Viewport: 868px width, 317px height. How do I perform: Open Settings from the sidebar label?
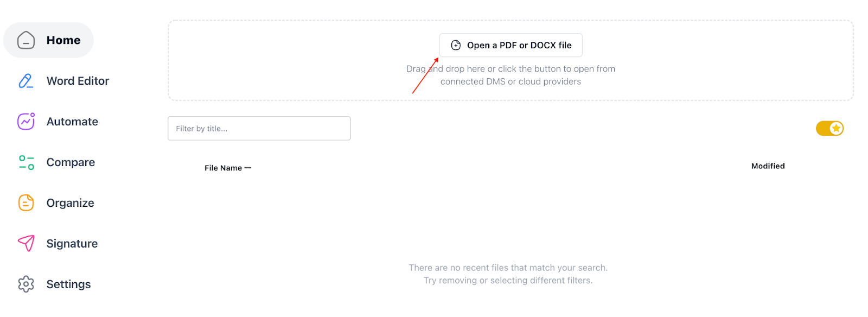pyautogui.click(x=68, y=284)
